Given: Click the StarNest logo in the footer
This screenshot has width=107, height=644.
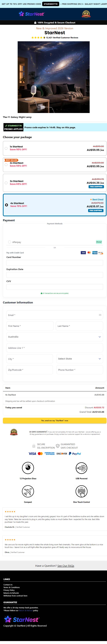Looking at the screenshot, I should pos(21,619).
